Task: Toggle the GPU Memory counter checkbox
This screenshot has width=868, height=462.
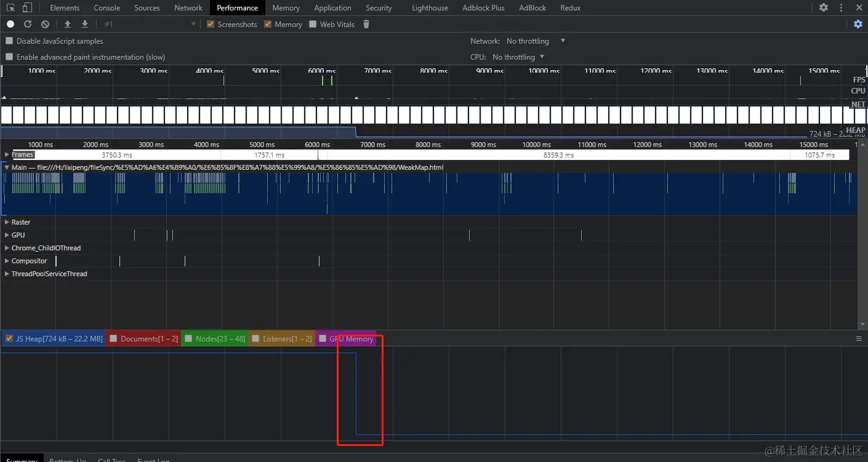Action: (323, 338)
